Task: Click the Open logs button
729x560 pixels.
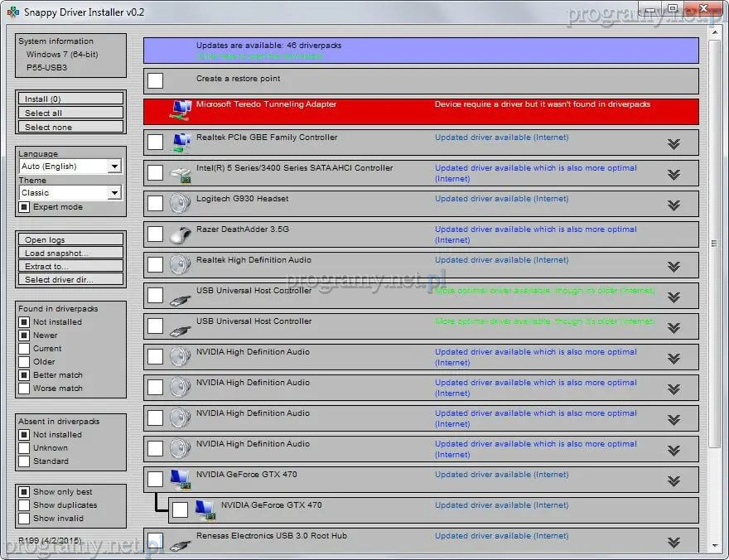Action: [70, 240]
